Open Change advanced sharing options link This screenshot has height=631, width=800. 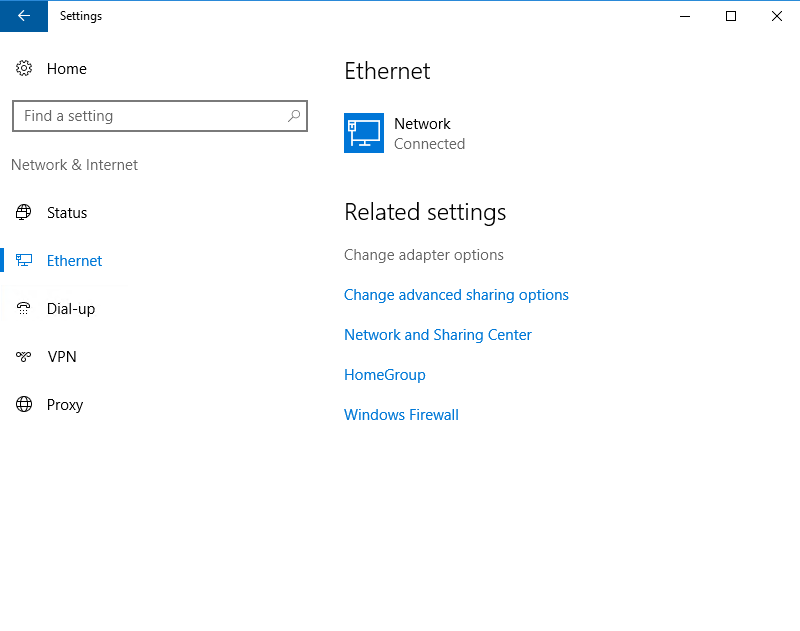coord(456,295)
